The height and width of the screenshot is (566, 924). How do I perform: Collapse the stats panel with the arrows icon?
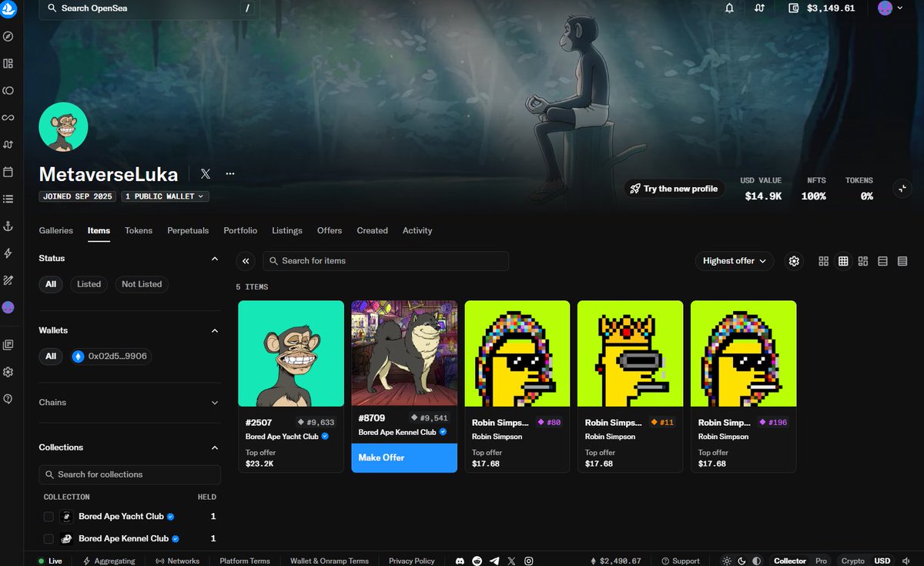pos(902,189)
